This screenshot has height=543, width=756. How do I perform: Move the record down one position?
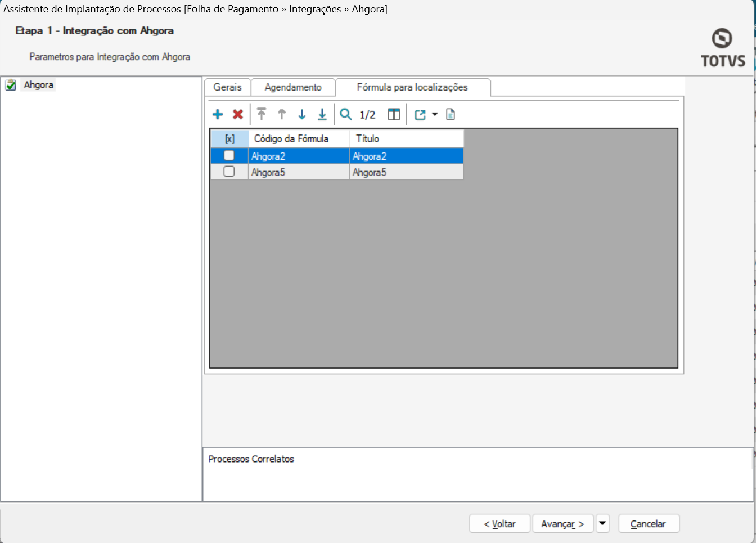tap(302, 115)
